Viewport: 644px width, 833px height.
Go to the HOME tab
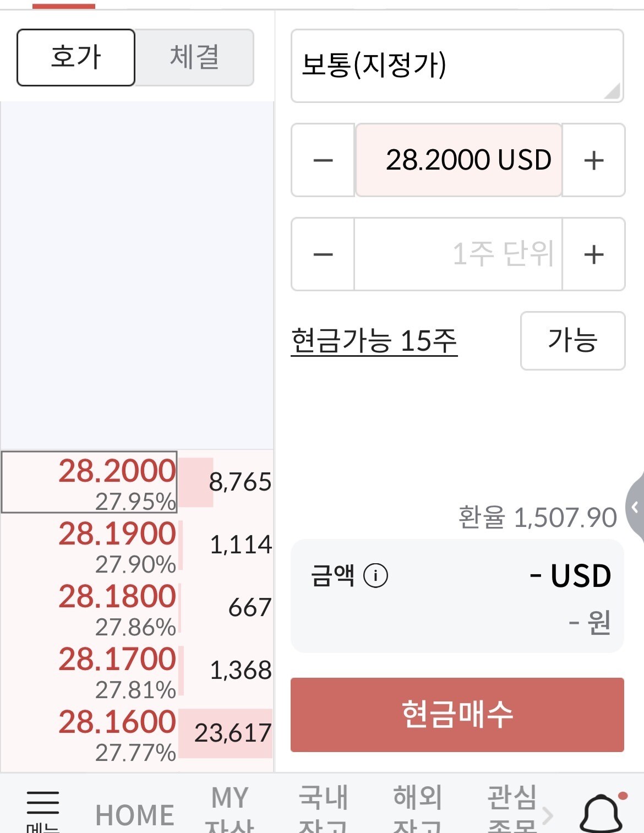pos(135,815)
